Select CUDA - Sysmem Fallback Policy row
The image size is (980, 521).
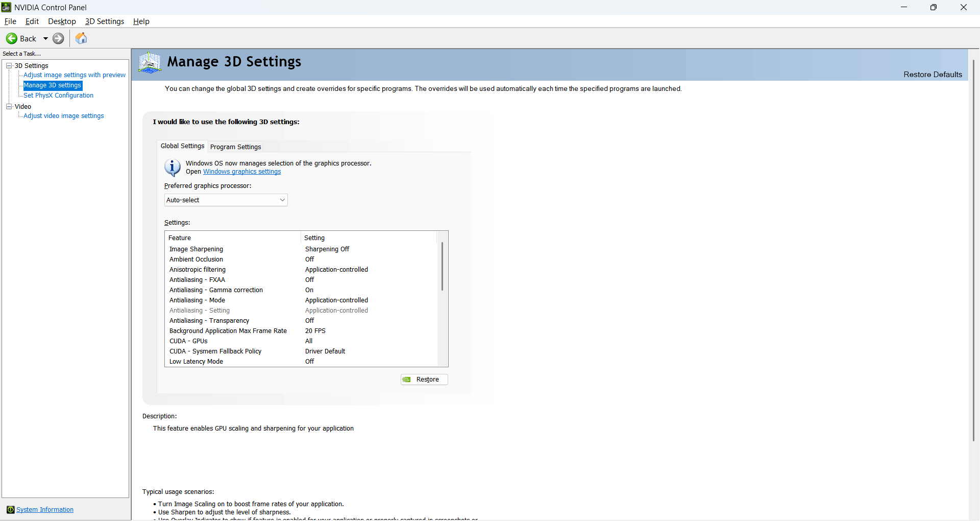301,351
